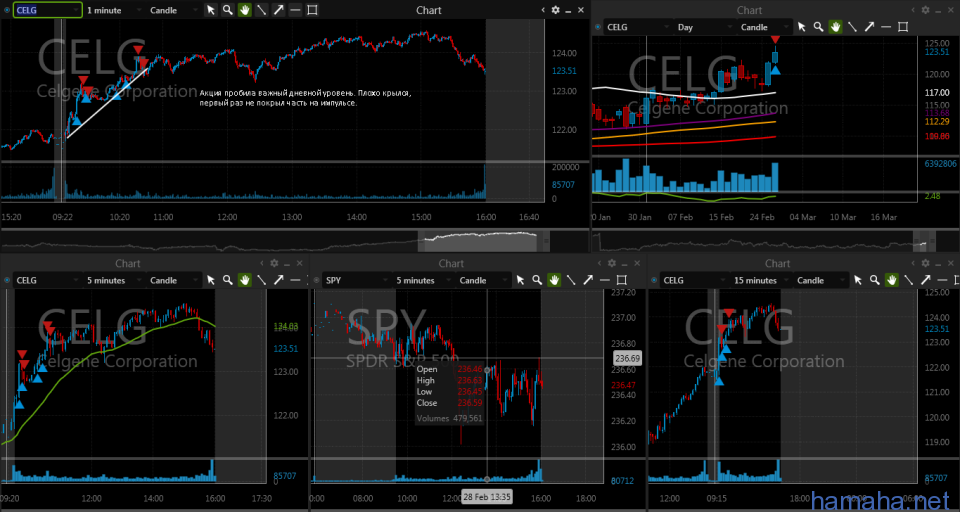Click the 6392806 volume value in Day chart
This screenshot has height=512, width=960.
pos(942,164)
